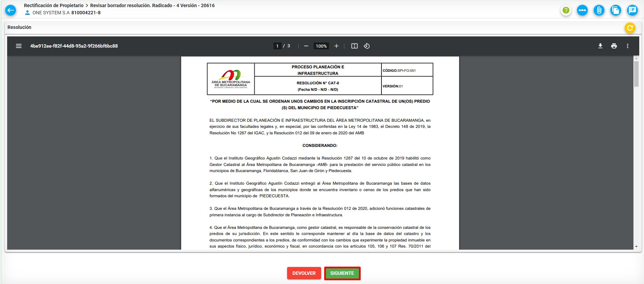Rotate the PDF document counterclockwise
This screenshot has height=284, width=644.
point(367,46)
